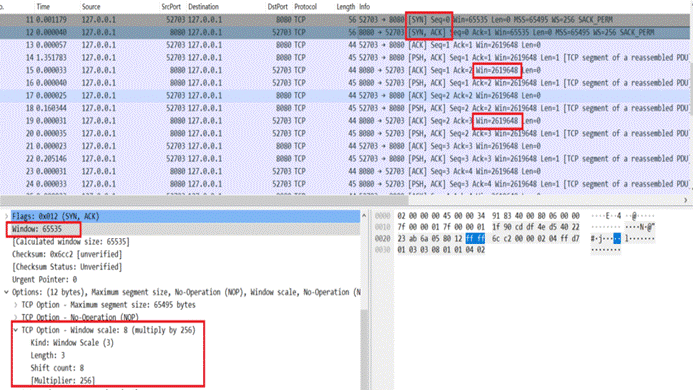Expand the Flags: 0x012 (SYN, ACK) node

pyautogui.click(x=6, y=216)
